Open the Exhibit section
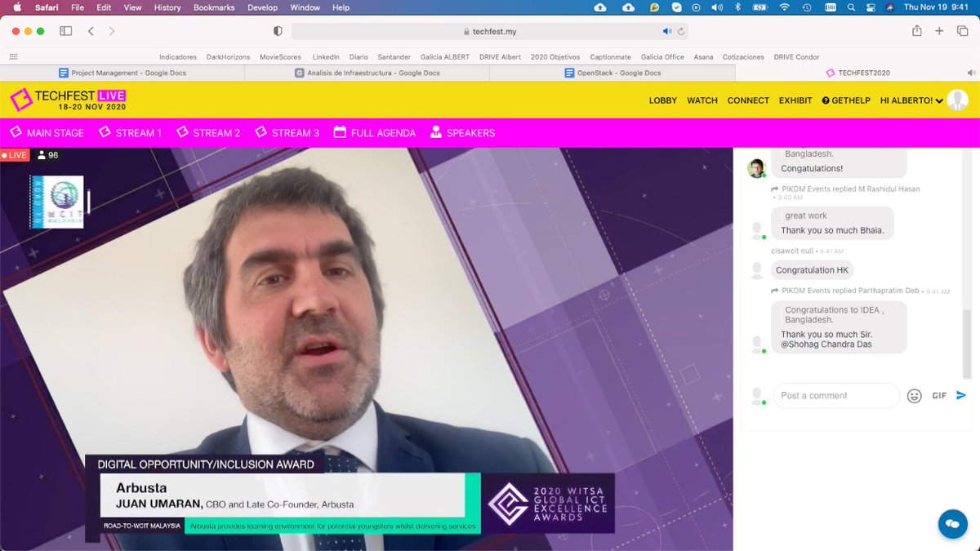Viewport: 980px width, 551px height. click(x=795, y=100)
